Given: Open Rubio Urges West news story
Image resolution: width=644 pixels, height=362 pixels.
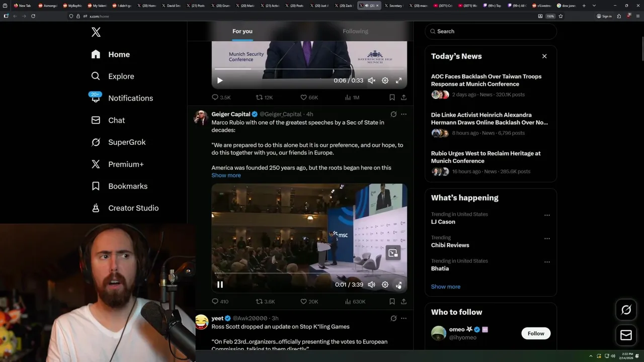Looking at the screenshot, I should 491,163.
